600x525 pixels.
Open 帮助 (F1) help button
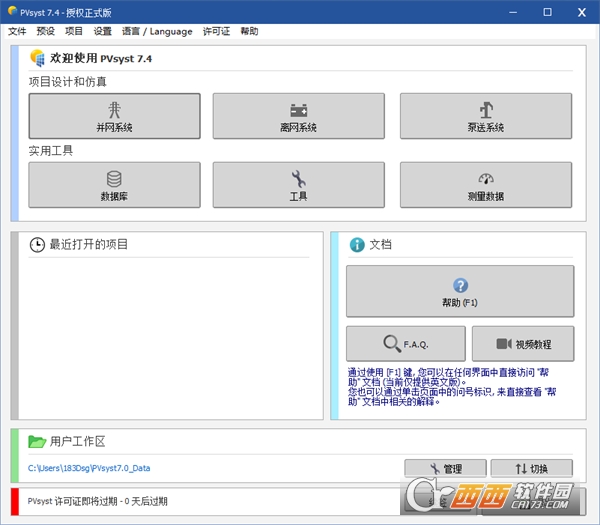(x=460, y=291)
